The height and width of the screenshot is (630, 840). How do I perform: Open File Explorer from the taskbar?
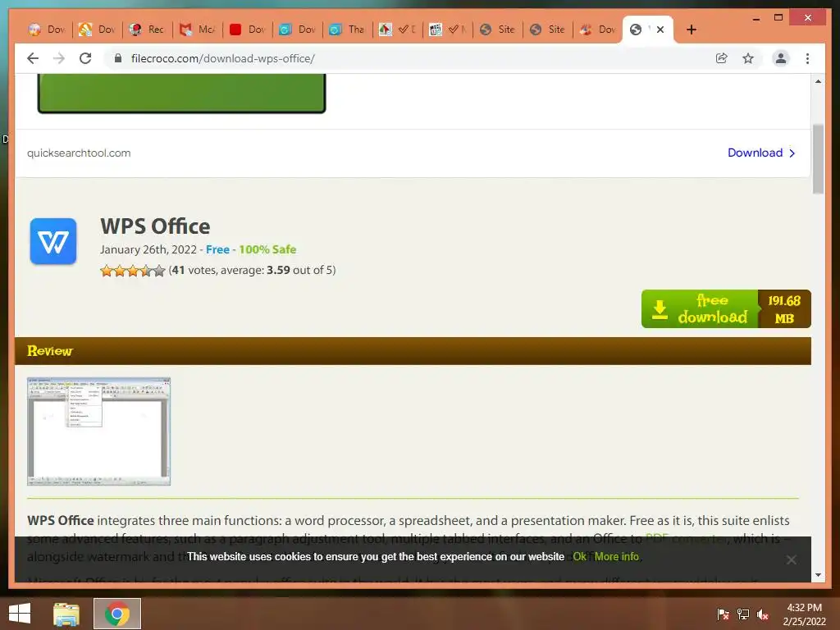[66, 614]
